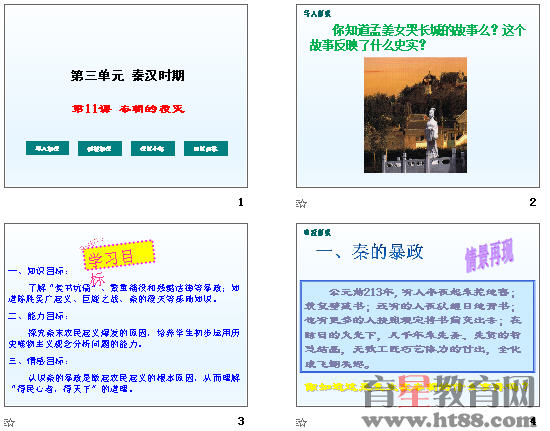Image resolution: width=550 pixels, height=431 pixels.
Task: Select slide 1 thumbnail titled 第三单元 秦汉时期
Action: (126, 96)
